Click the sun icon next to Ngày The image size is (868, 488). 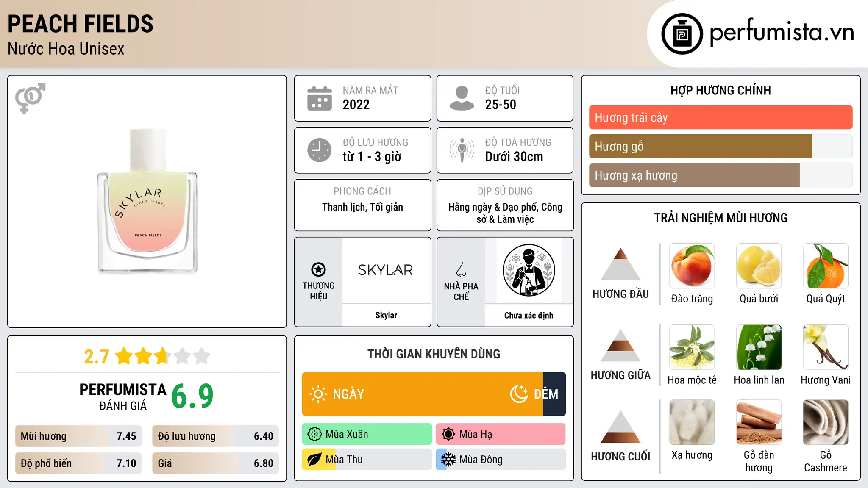click(x=318, y=394)
